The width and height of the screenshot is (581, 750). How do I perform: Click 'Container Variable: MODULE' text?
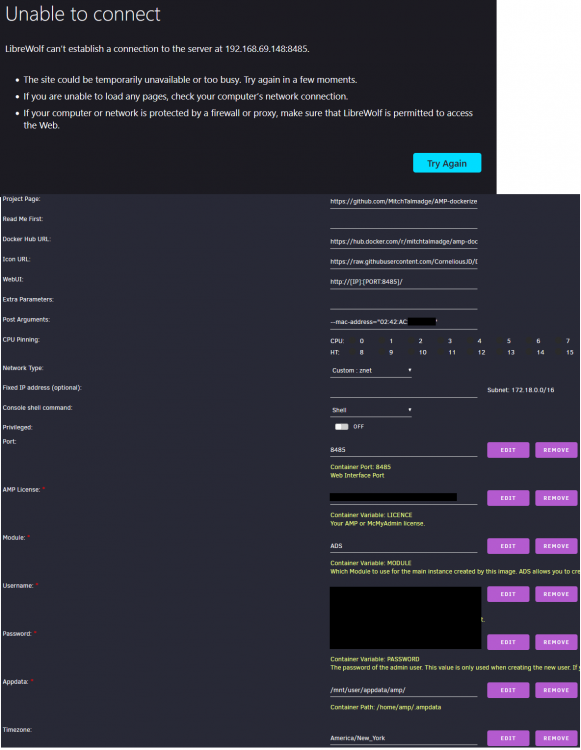click(371, 563)
